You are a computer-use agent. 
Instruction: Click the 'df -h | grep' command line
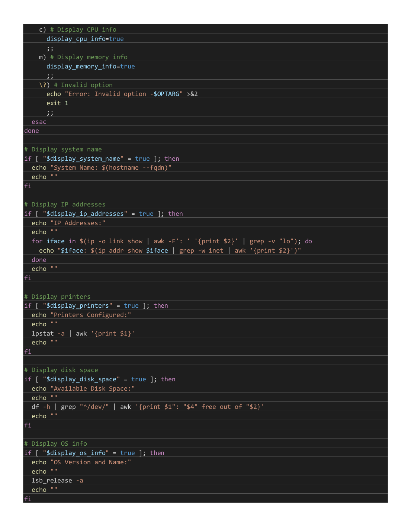(x=148, y=407)
